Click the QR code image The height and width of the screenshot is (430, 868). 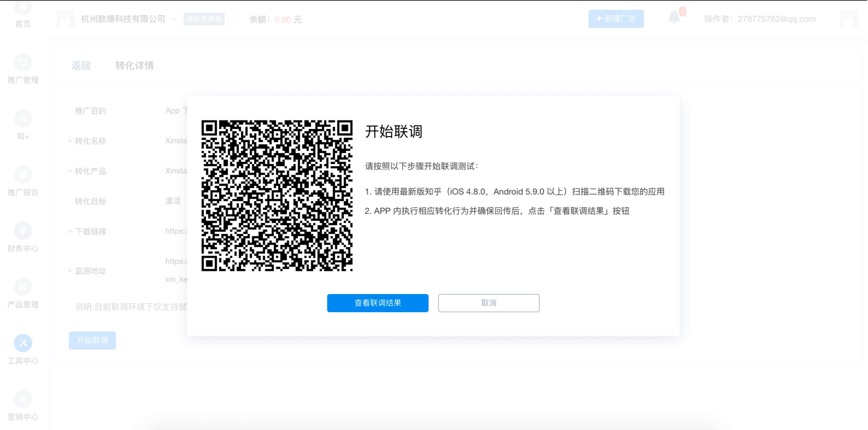(277, 196)
